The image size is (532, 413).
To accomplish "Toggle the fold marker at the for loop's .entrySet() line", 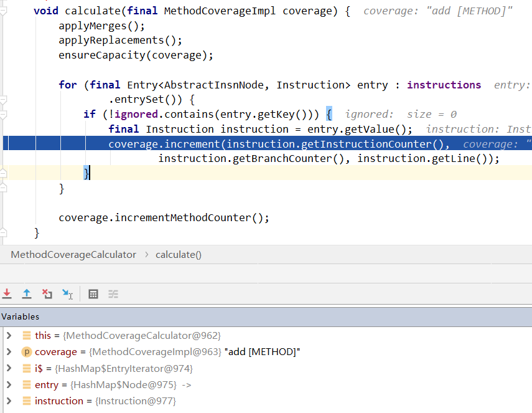I will pos(4,100).
